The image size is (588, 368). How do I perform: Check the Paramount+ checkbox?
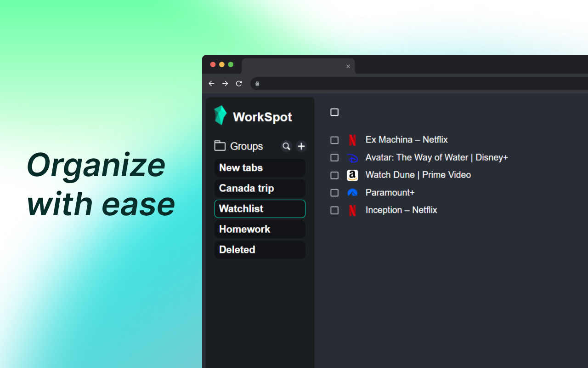coord(334,193)
